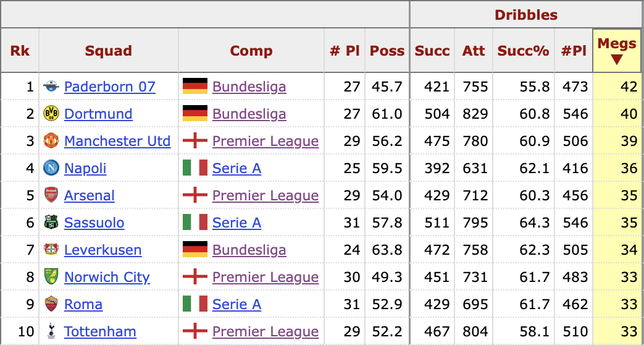Click the Sassuolo club crest icon
Viewport: 644px width, 345px height.
coord(51,223)
